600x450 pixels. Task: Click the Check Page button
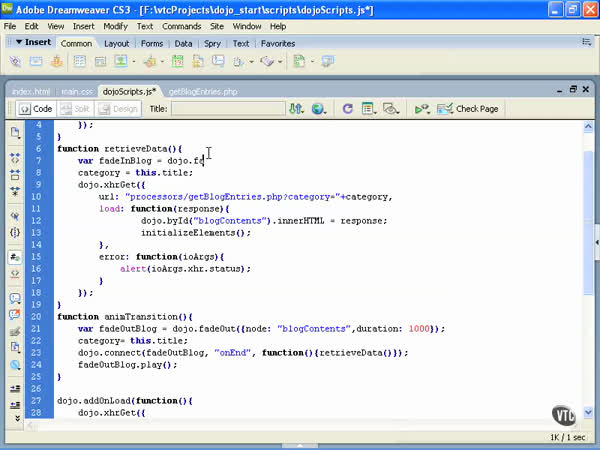(x=470, y=108)
